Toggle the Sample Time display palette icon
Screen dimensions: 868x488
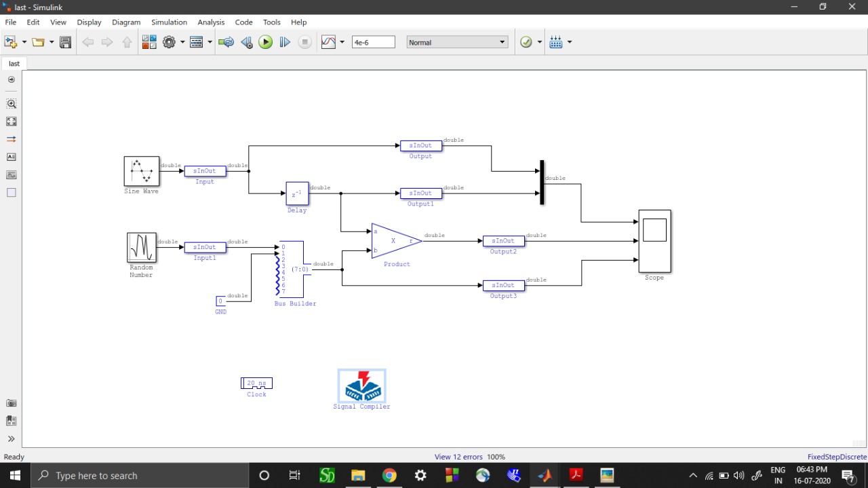(12, 139)
